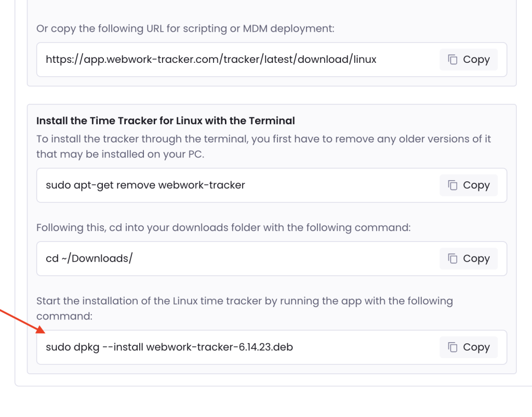532x417 pixels.
Task: Click the 'To install the tracker through the terminal' paragraph
Action: (x=263, y=146)
